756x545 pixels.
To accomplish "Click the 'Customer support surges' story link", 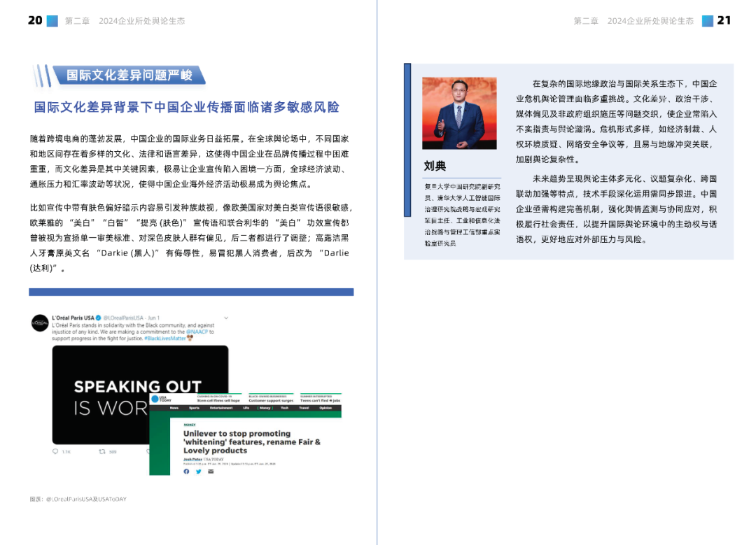I will tap(271, 400).
